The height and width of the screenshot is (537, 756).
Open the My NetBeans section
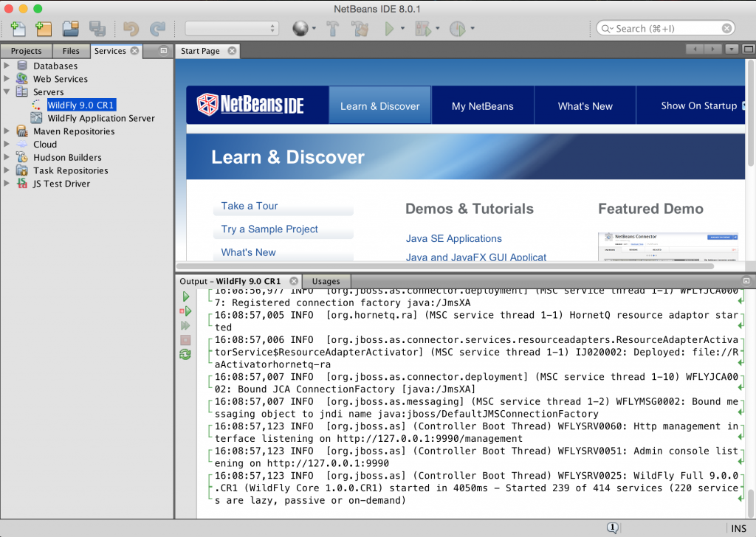(483, 105)
